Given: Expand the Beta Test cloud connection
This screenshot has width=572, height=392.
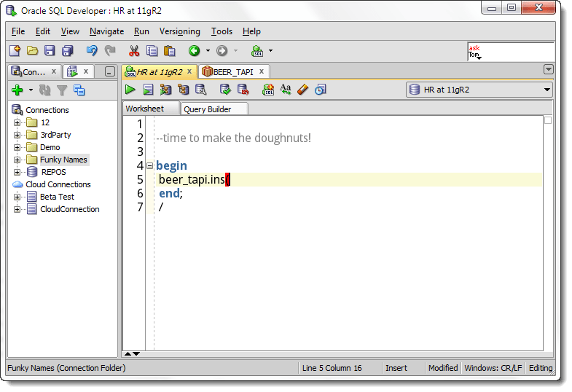Looking at the screenshot, I should [x=17, y=197].
